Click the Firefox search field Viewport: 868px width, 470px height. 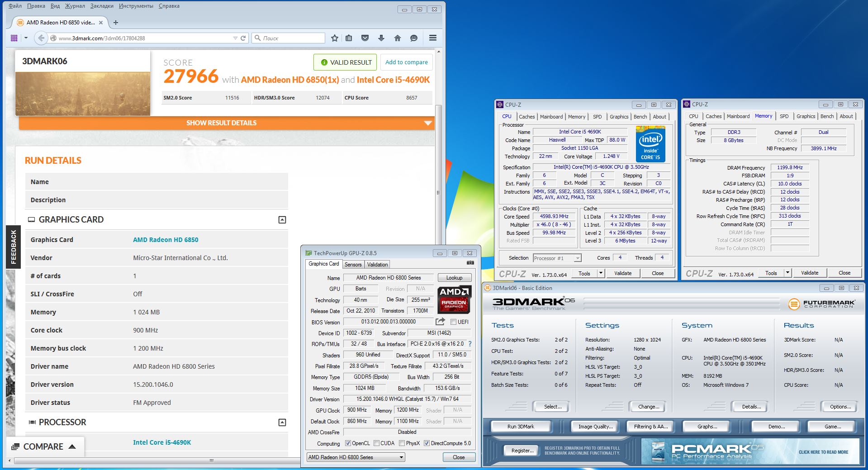tap(288, 38)
